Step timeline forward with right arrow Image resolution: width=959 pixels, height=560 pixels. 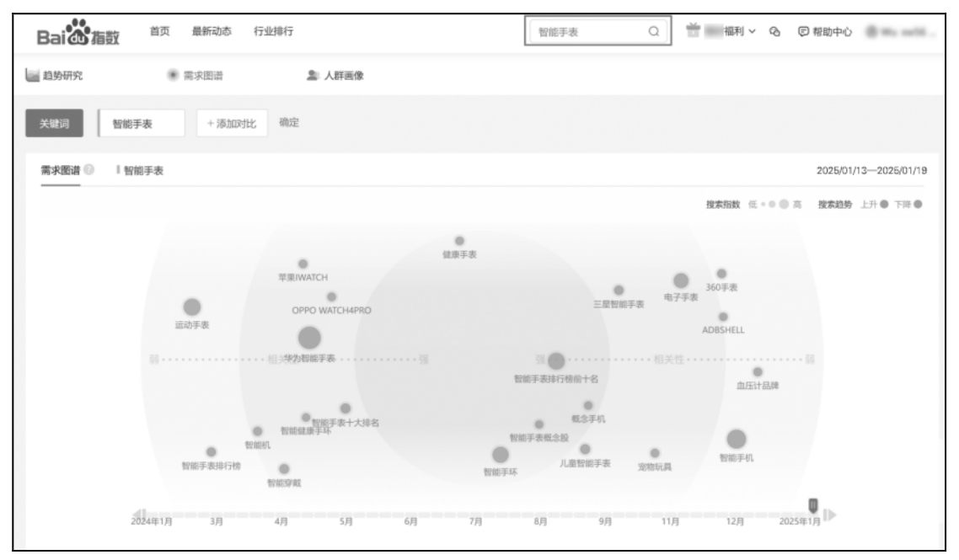pyautogui.click(x=830, y=515)
